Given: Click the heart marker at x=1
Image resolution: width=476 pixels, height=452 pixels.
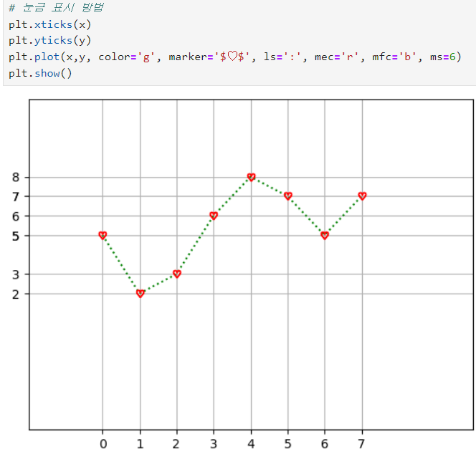Looking at the screenshot, I should click(141, 294).
